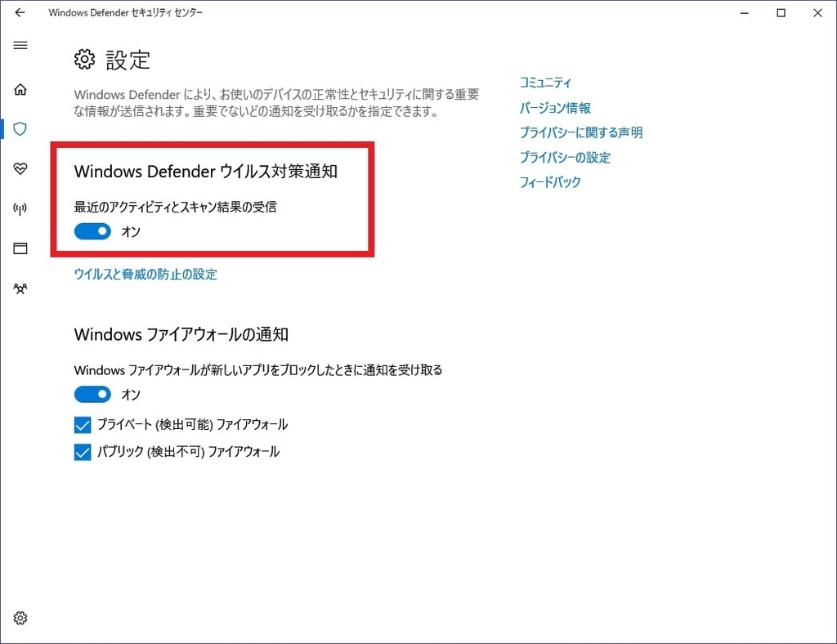Open プライバシーに関する声明 link
Image resolution: width=837 pixels, height=644 pixels.
point(581,132)
